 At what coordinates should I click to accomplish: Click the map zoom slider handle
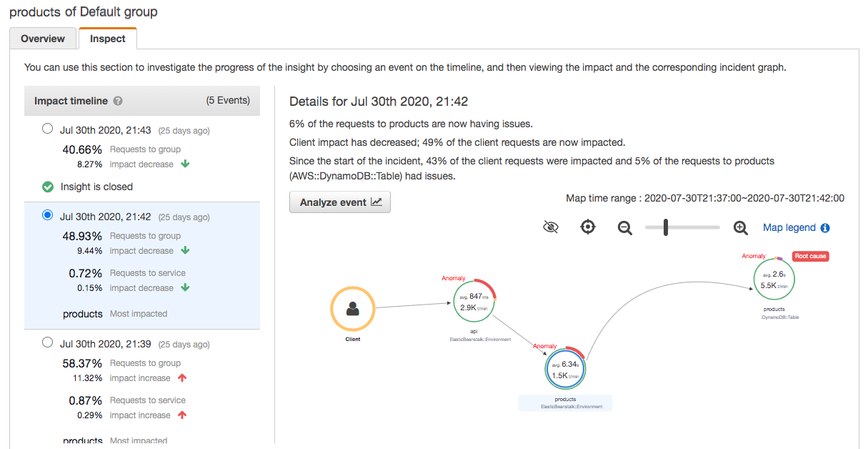pyautogui.click(x=666, y=227)
